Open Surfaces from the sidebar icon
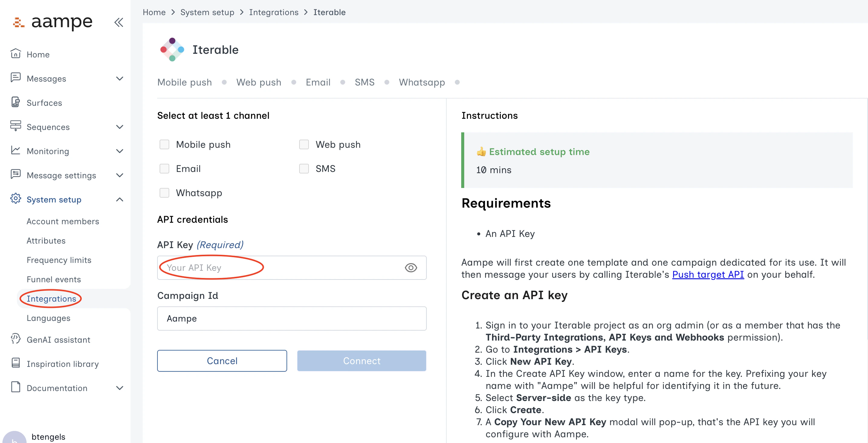The width and height of the screenshot is (868, 443). click(15, 103)
